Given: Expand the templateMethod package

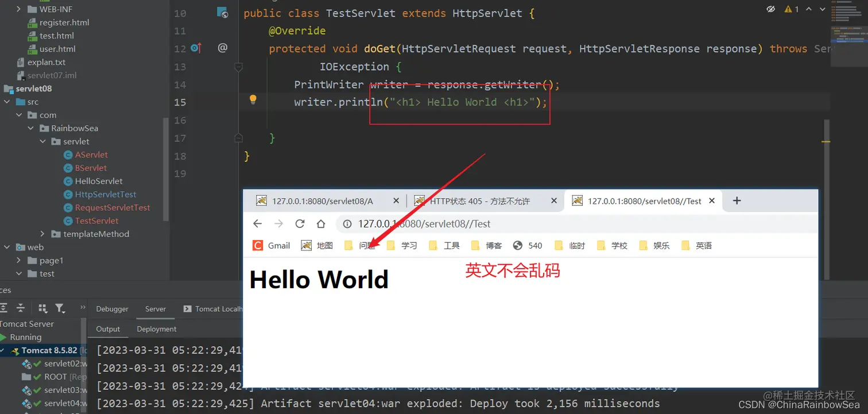Looking at the screenshot, I should 42,234.
